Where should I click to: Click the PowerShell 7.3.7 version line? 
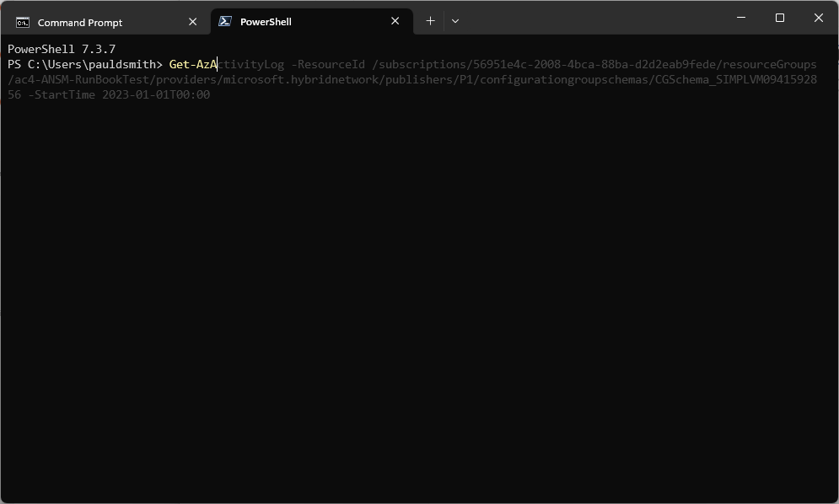pos(62,49)
